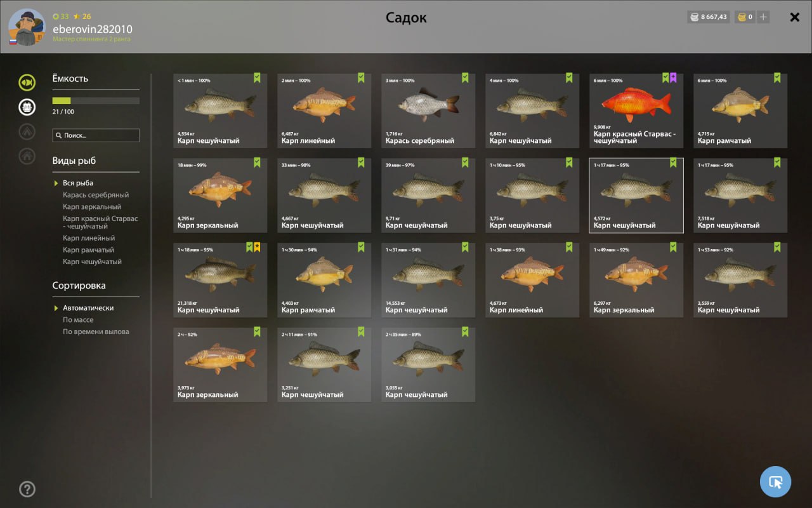Add gold coins with plus icon
The image size is (812, 508).
763,17
